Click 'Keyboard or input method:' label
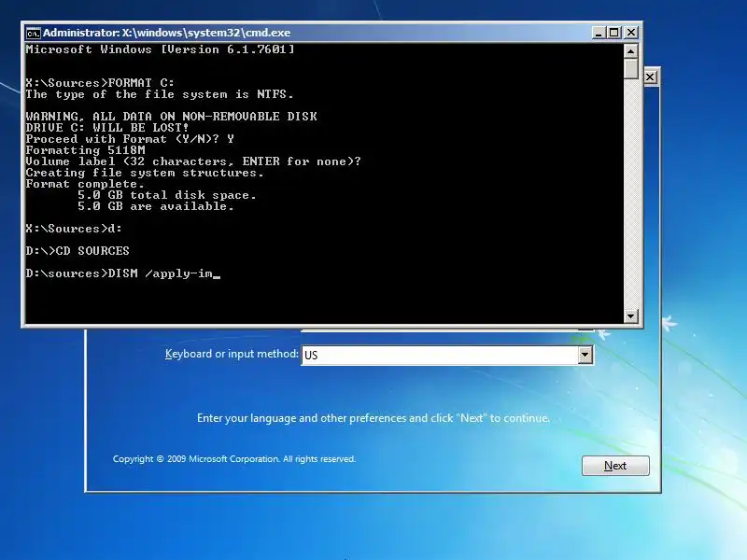The width and height of the screenshot is (747, 560). tap(232, 354)
